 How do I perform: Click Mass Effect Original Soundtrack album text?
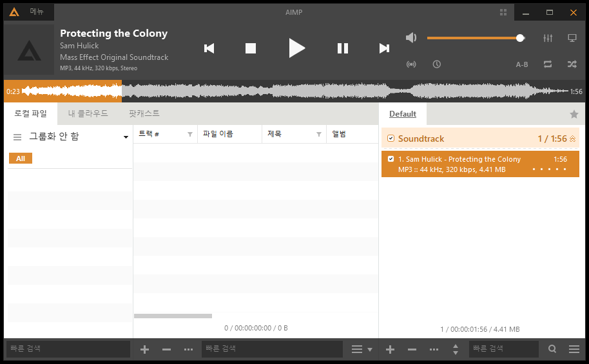tap(114, 57)
